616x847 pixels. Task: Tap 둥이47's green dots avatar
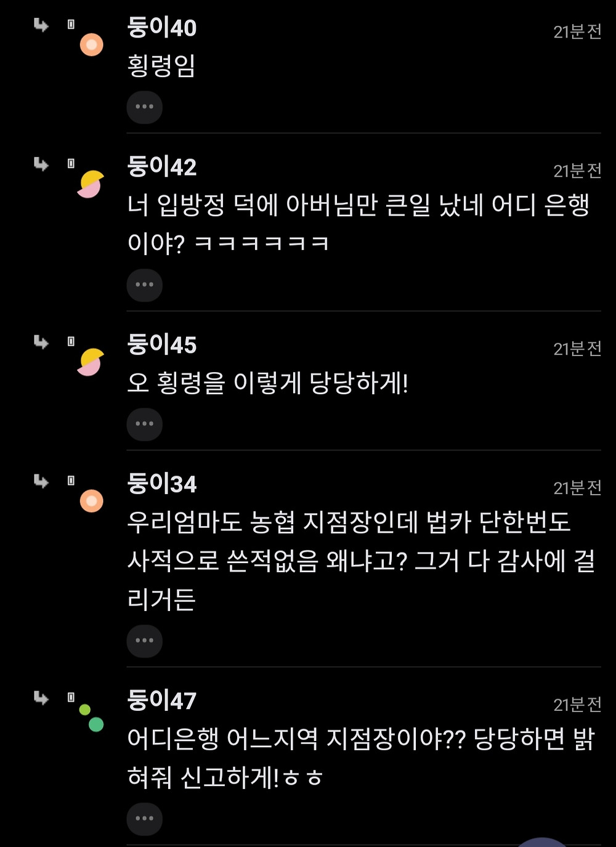91,718
